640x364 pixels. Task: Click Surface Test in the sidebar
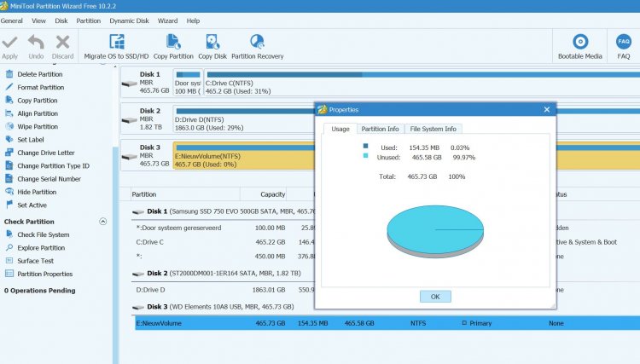35,261
